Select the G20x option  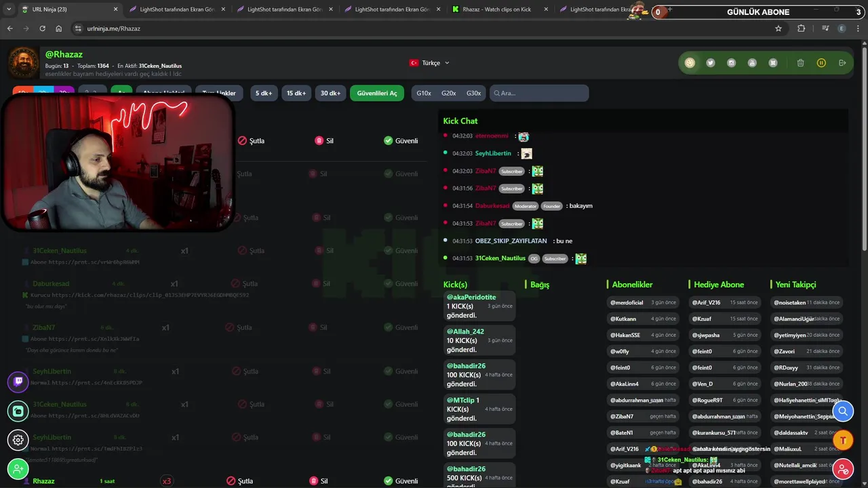[x=448, y=93]
